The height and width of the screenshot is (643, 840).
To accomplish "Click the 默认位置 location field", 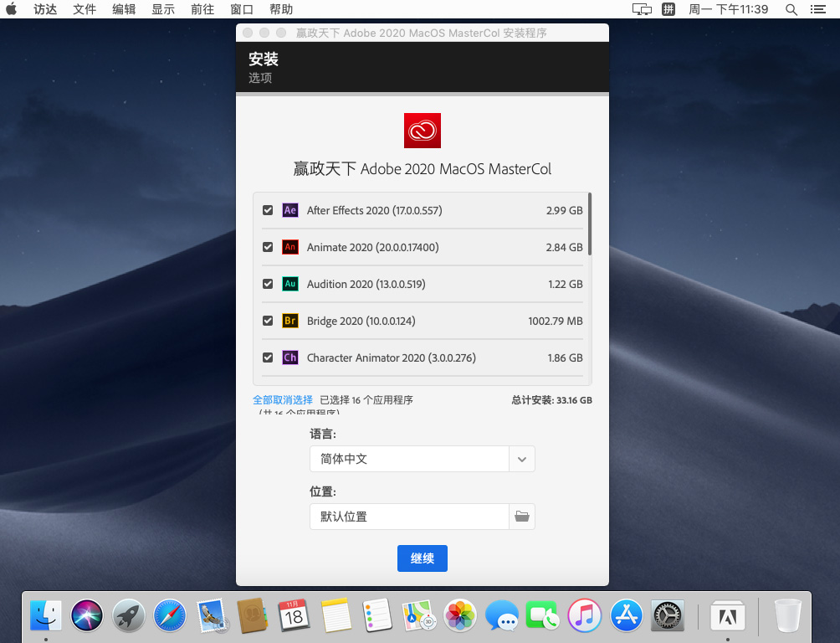I will click(409, 517).
